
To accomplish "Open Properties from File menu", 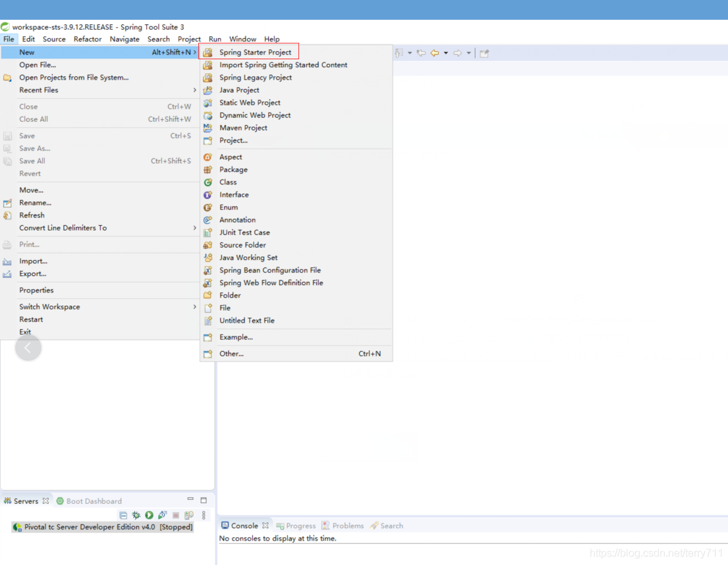I will [x=36, y=290].
